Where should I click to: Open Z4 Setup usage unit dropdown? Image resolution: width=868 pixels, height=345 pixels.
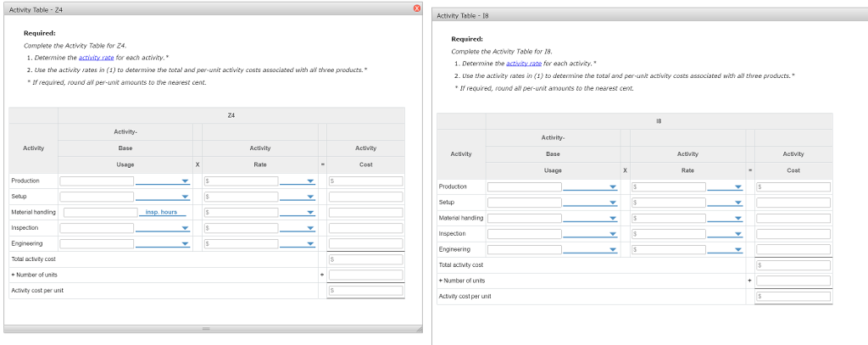pyautogui.click(x=162, y=197)
